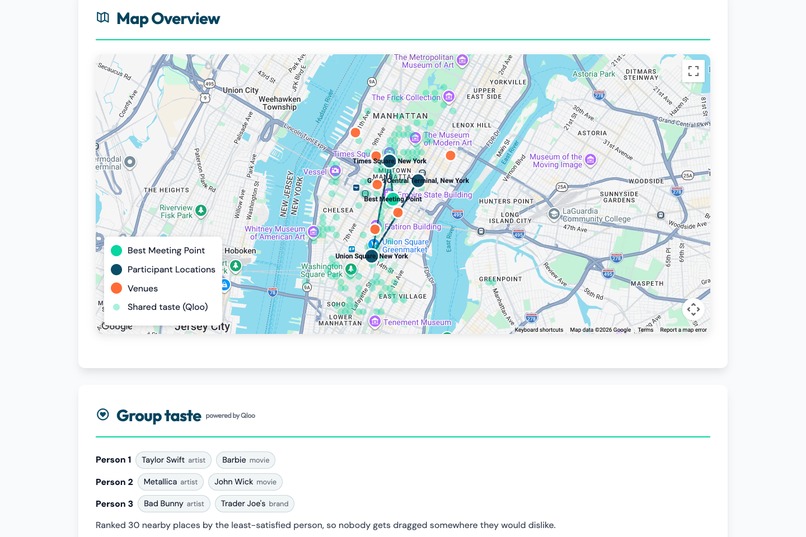Image resolution: width=806 pixels, height=537 pixels.
Task: Click the 'powered by Qloo' text
Action: 230,416
